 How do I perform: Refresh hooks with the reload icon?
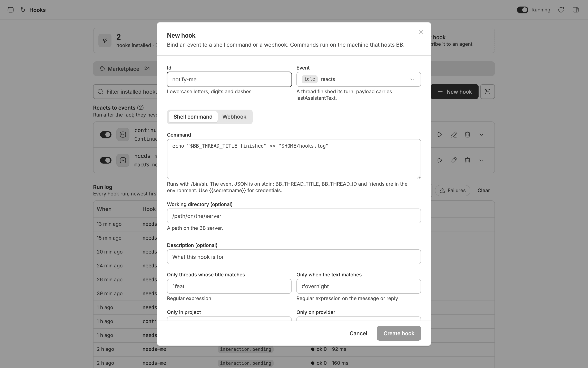point(561,10)
